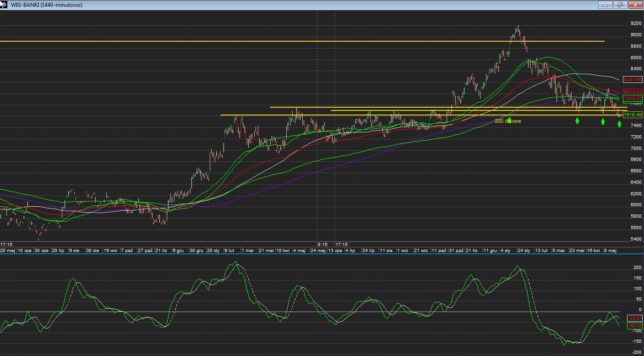
Task: Click the 5600 price axis label
Action: (x=636, y=228)
